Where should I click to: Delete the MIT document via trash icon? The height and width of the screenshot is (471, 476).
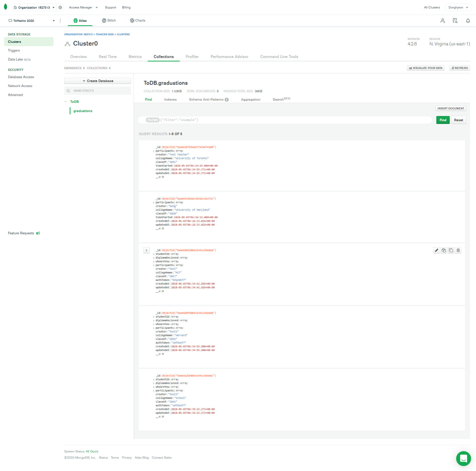[x=458, y=250]
